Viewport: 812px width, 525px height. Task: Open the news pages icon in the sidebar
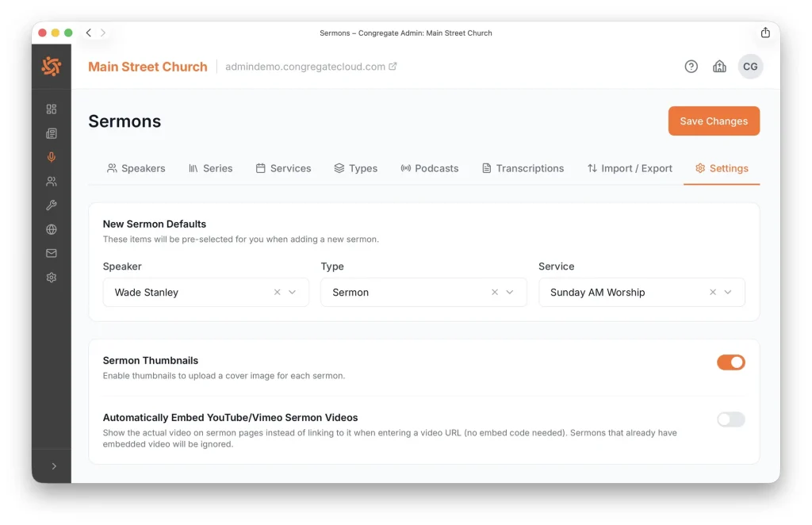[x=52, y=133]
